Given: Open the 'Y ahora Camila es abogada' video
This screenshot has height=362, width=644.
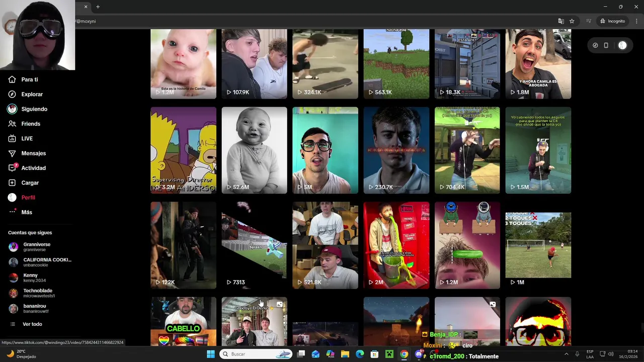Looking at the screenshot, I should [x=538, y=64].
